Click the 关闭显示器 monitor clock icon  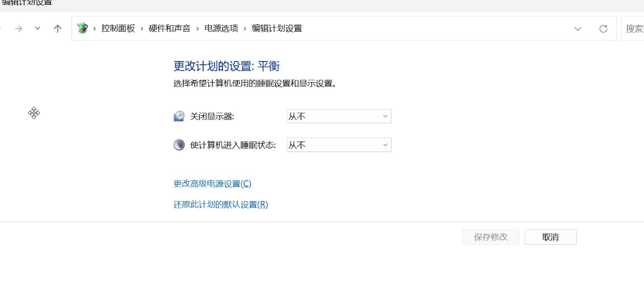click(179, 116)
